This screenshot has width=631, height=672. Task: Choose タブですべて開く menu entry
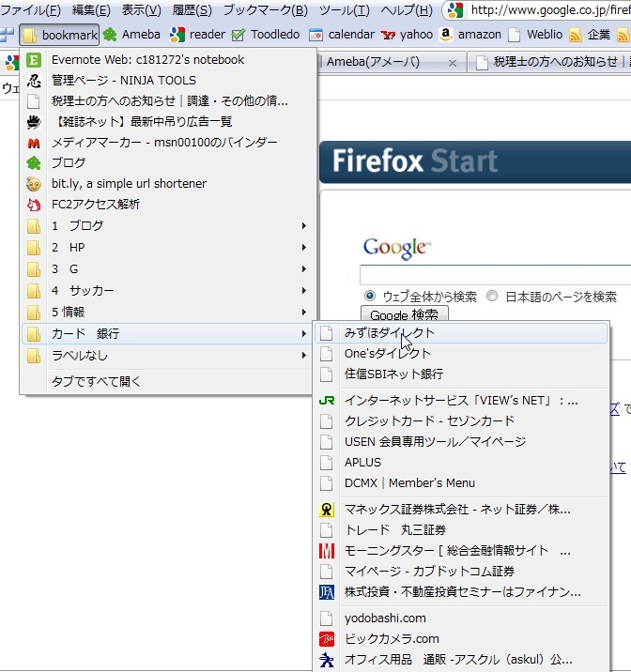167,381
